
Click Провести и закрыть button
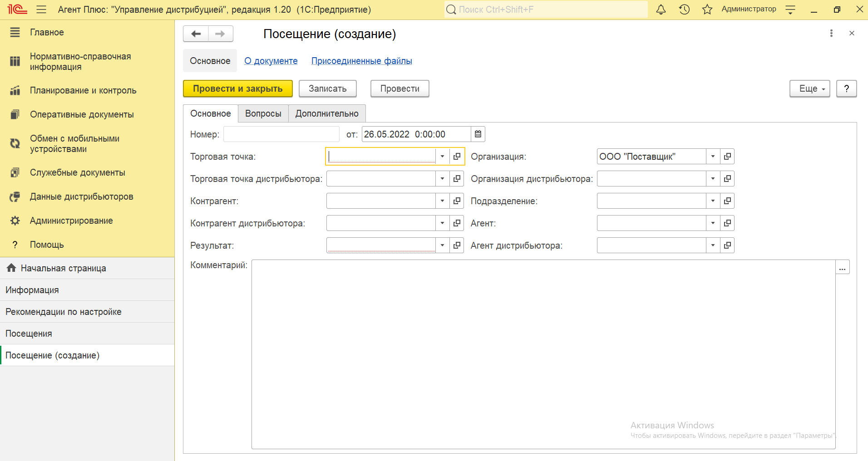tap(238, 88)
